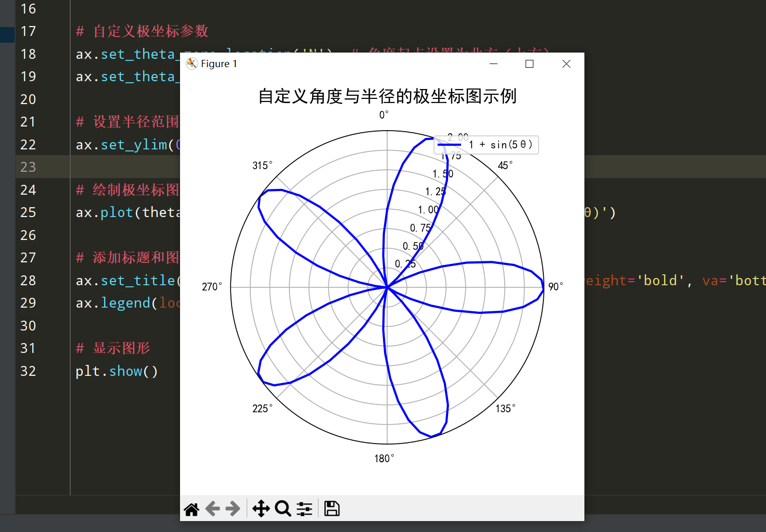Click the 135° angle label
The width and height of the screenshot is (766, 532).
505,408
